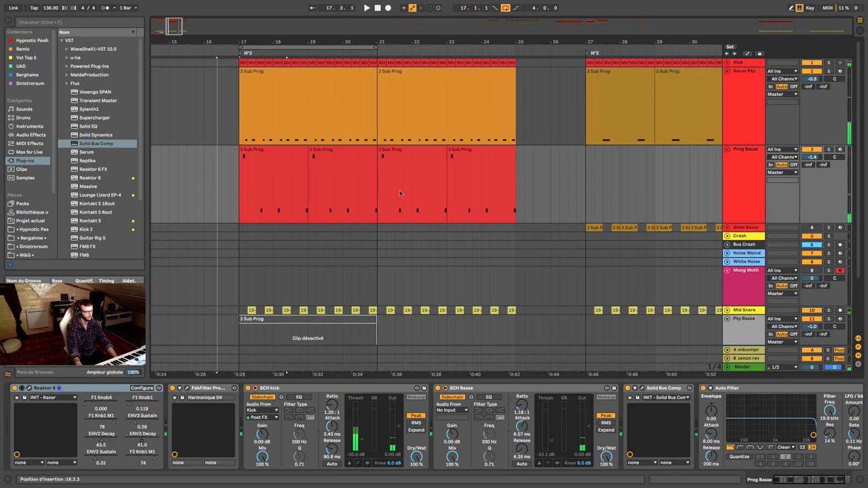
Task: Click Configure on Reaktor 6 device
Action: [142, 388]
